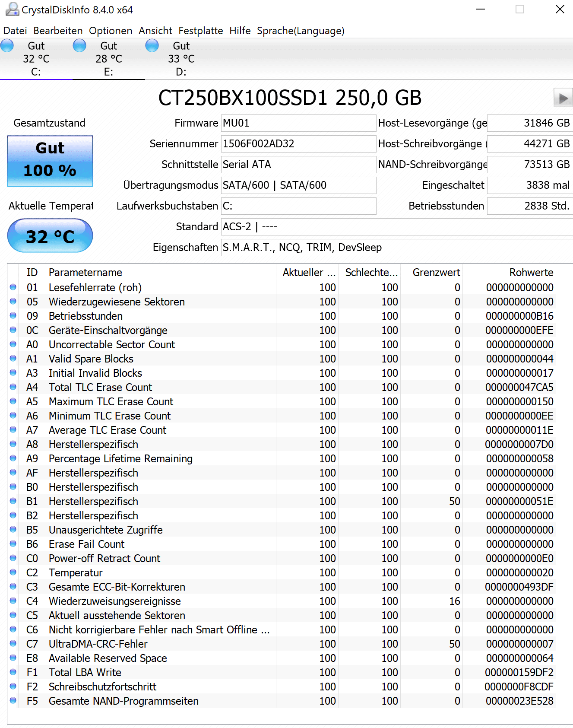Click the Seriennummer field 1506F002AD32
This screenshot has height=728, width=573.
point(298,144)
